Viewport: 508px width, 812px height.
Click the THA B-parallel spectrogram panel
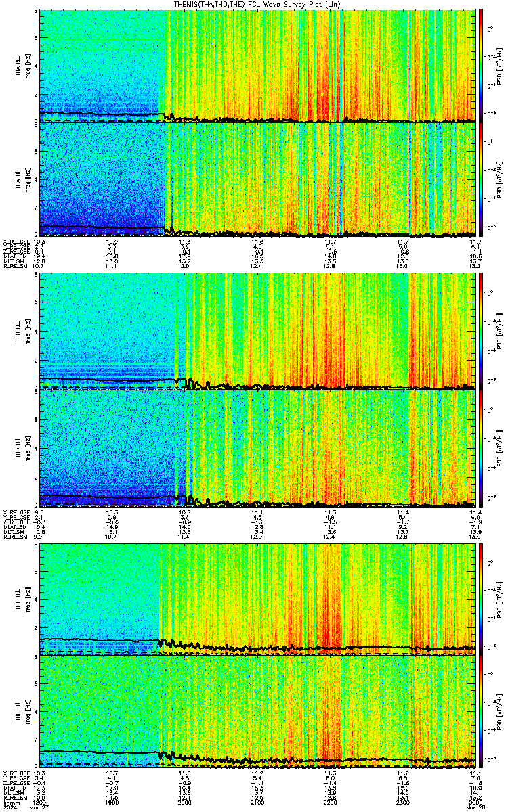(257, 179)
